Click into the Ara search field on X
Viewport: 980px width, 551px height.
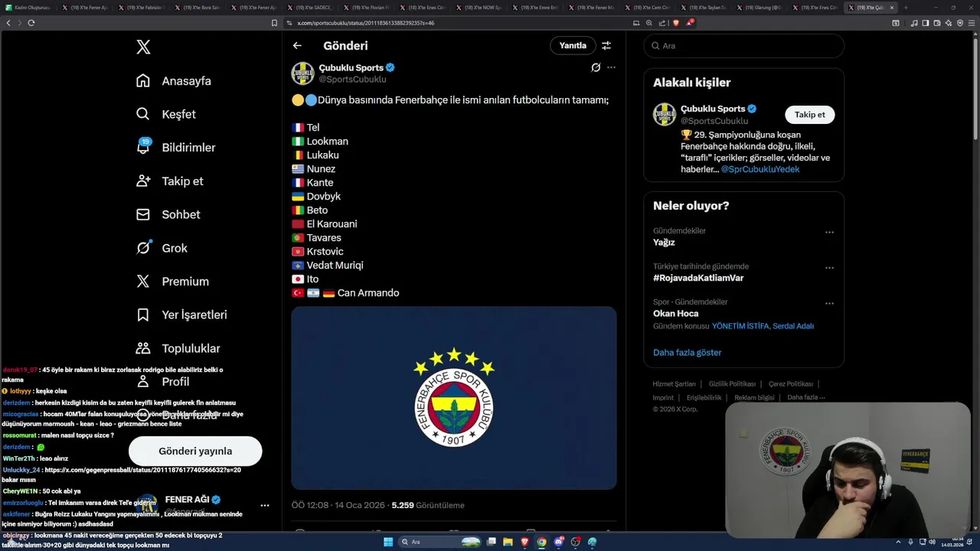(743, 46)
